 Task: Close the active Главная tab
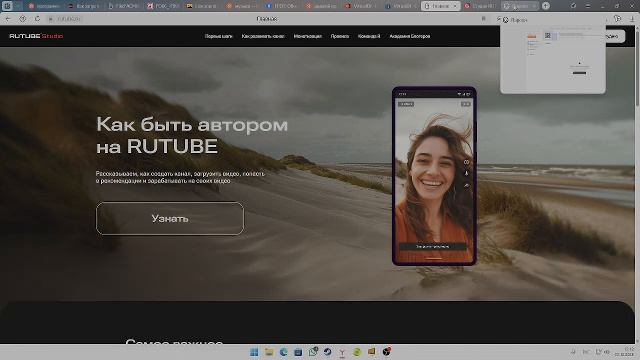pyautogui.click(x=455, y=6)
